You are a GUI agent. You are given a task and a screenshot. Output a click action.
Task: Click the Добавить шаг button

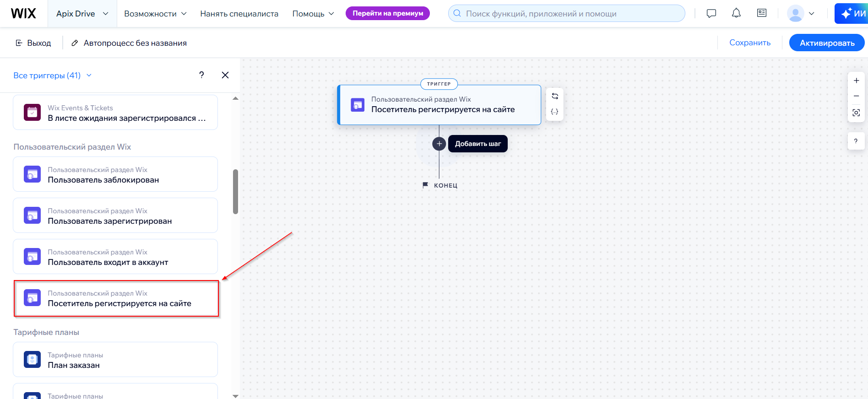478,144
